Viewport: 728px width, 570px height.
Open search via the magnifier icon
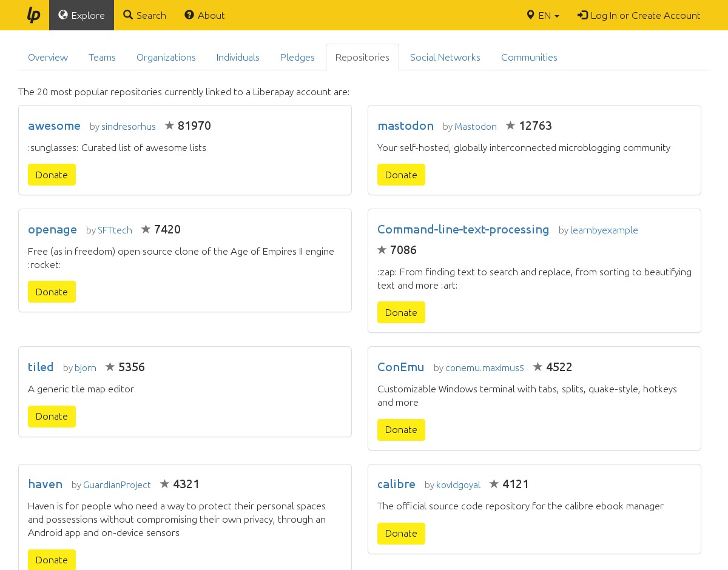(127, 15)
